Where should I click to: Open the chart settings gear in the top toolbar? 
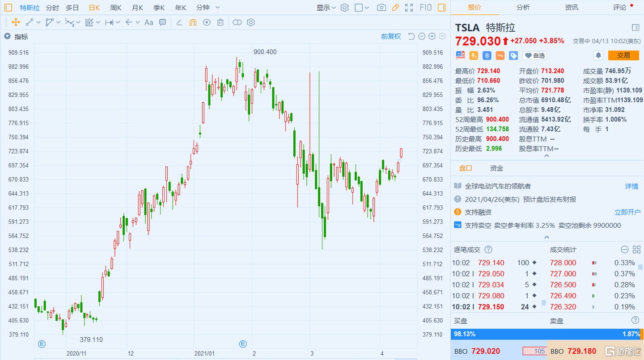[344, 8]
